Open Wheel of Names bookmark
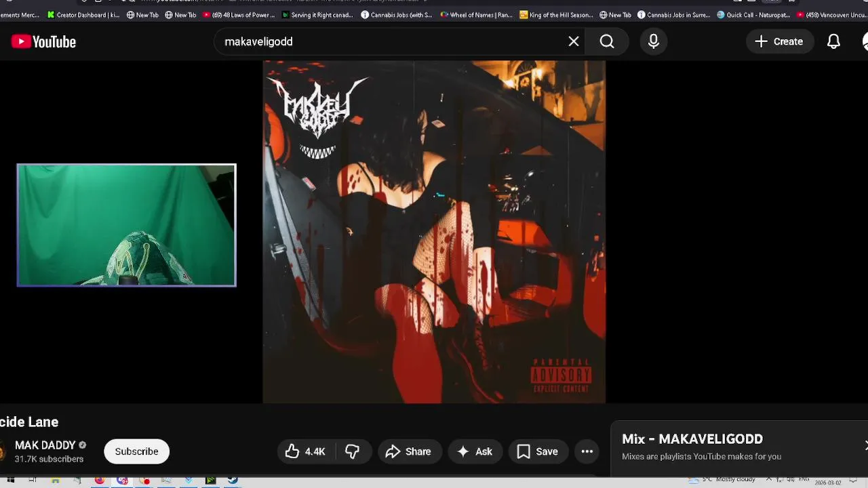The width and height of the screenshot is (868, 488). click(477, 15)
